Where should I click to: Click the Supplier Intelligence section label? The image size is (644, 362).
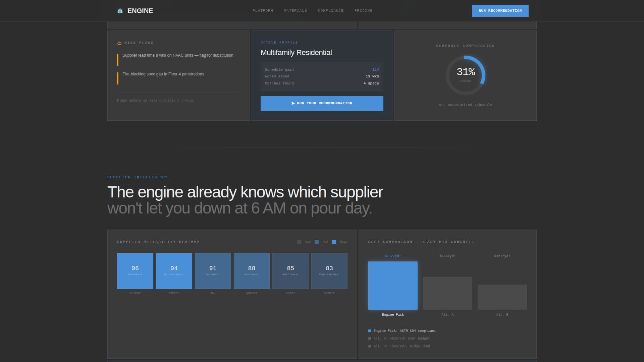click(138, 177)
